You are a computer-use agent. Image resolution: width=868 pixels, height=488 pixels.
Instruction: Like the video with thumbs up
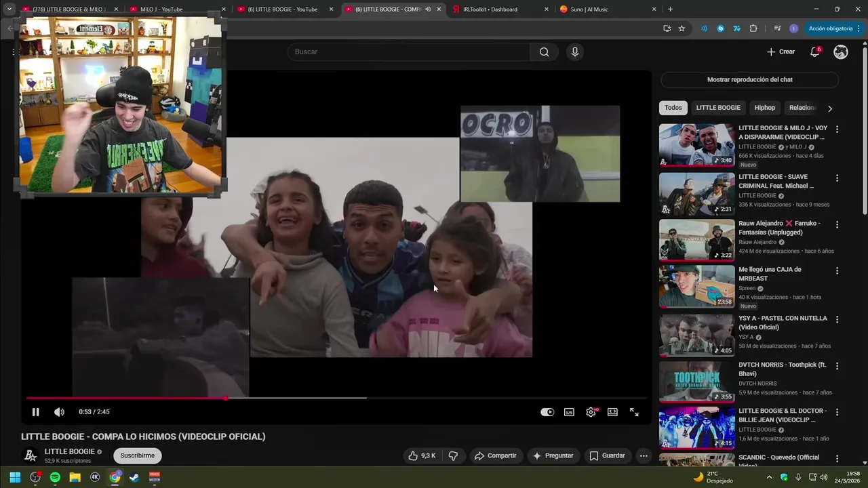pyautogui.click(x=421, y=455)
